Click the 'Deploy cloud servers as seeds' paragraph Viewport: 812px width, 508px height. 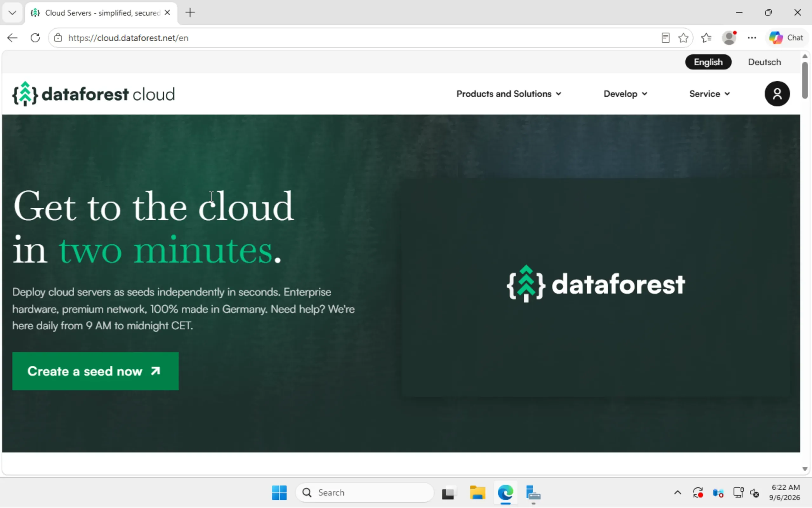[183, 309]
